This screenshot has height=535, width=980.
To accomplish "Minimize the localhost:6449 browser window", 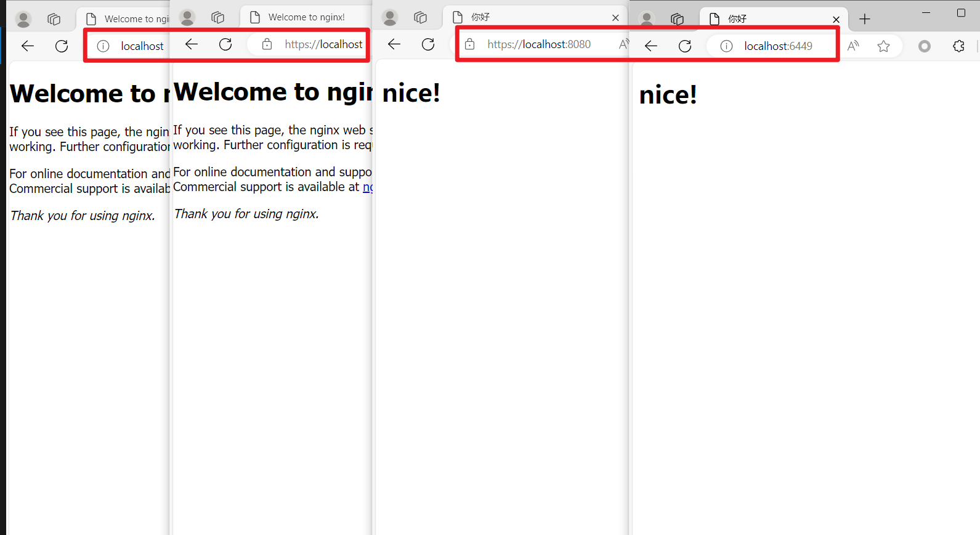I will pos(926,13).
